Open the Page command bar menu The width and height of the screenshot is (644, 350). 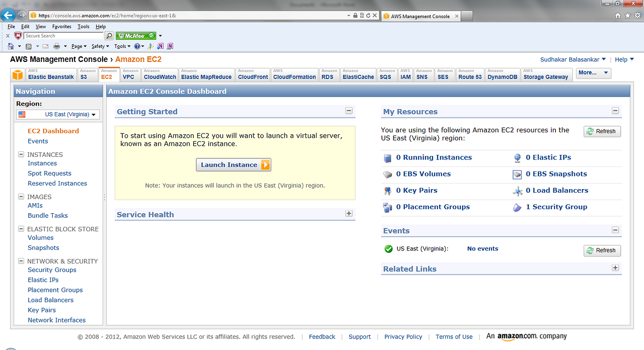pyautogui.click(x=78, y=46)
